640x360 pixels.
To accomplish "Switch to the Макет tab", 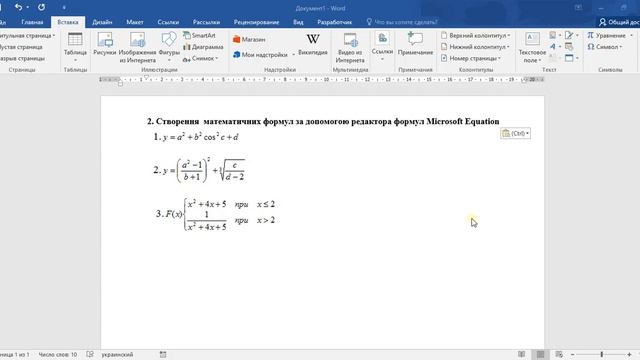I will (x=135, y=22).
